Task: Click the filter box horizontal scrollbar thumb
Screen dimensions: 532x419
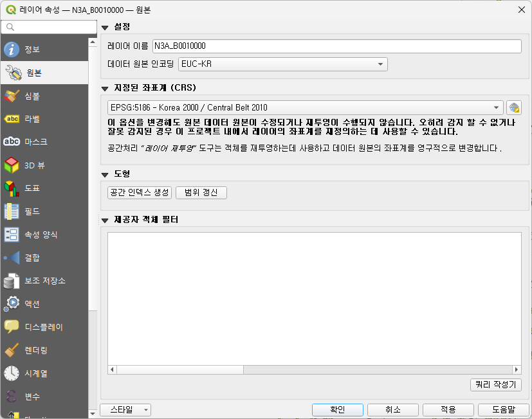Action: point(180,370)
